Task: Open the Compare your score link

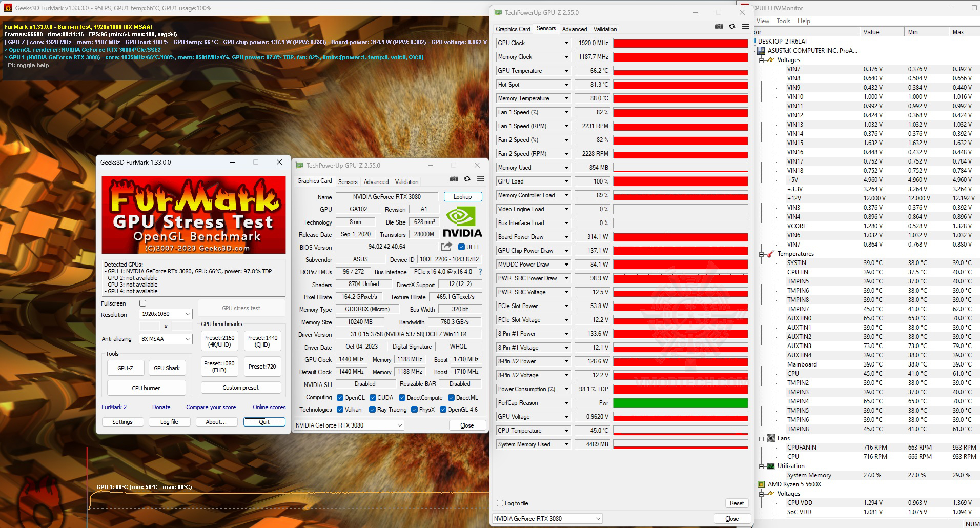Action: point(211,407)
